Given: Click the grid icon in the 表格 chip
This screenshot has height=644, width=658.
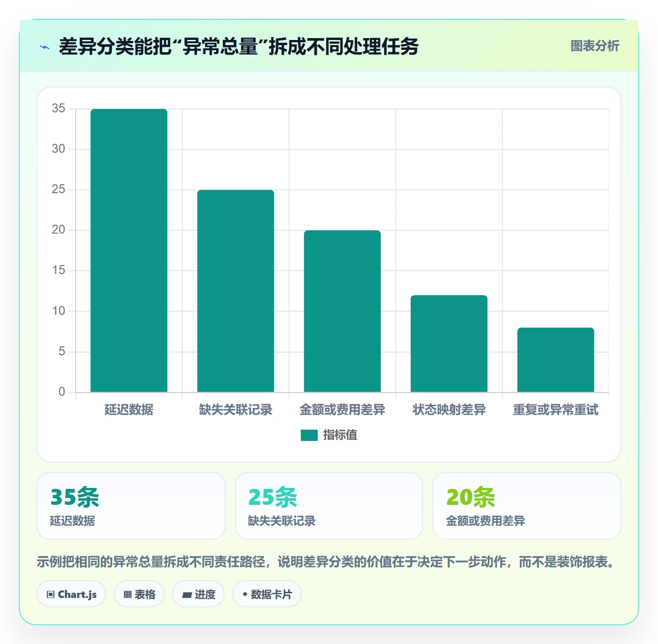Looking at the screenshot, I should [x=127, y=595].
